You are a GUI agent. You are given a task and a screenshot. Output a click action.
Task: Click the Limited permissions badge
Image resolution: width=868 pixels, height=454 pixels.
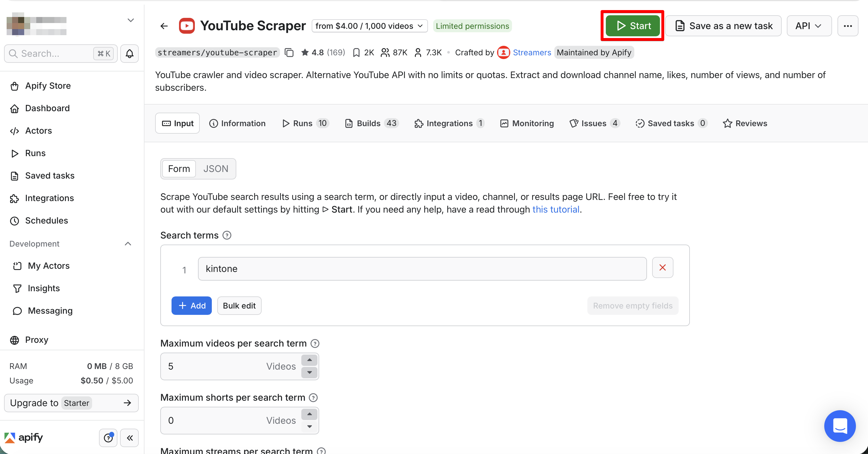472,26
